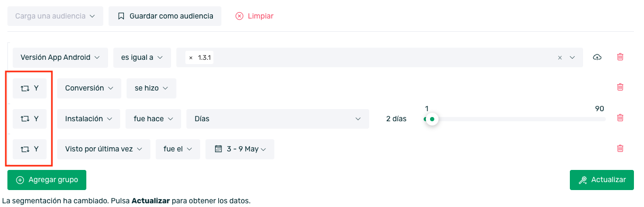Open the Versión App Android dropdown
This screenshot has height=207, width=644.
(x=60, y=58)
